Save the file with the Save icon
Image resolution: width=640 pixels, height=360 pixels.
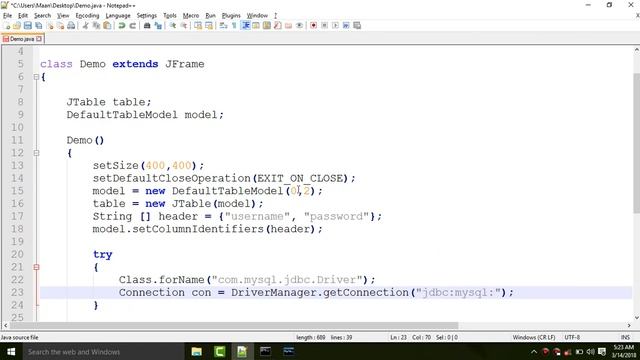[x=28, y=26]
